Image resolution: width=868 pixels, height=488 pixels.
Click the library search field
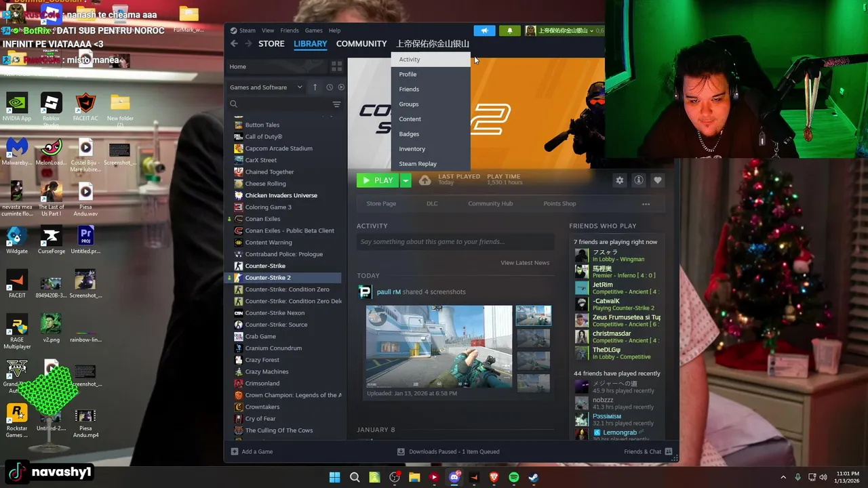[279, 104]
